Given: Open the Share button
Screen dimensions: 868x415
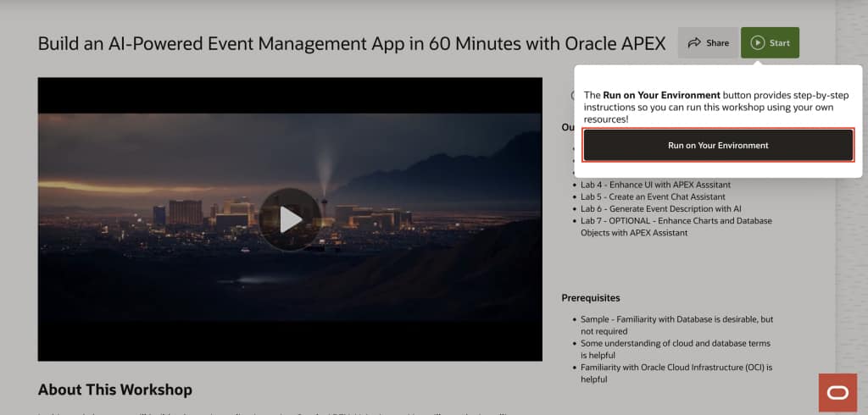Looking at the screenshot, I should (x=708, y=42).
